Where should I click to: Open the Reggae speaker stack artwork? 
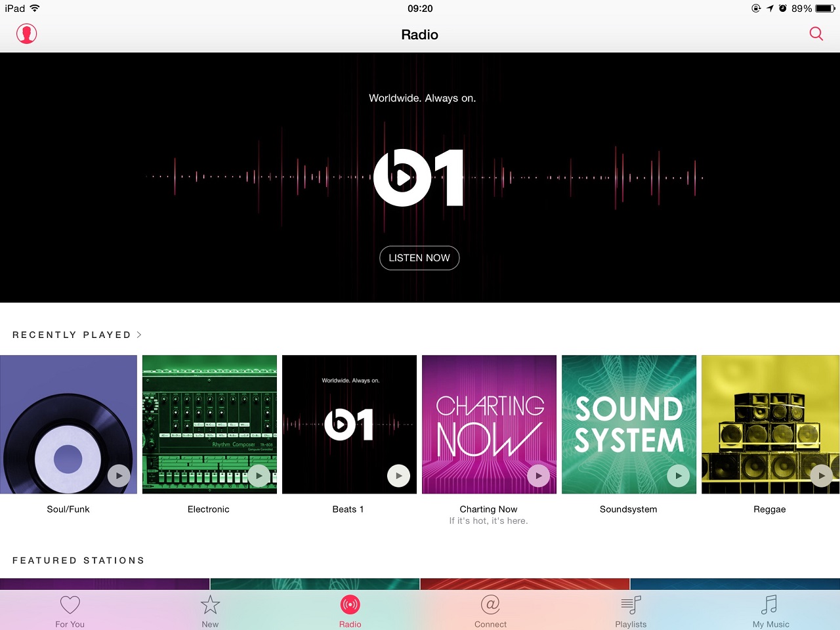770,425
